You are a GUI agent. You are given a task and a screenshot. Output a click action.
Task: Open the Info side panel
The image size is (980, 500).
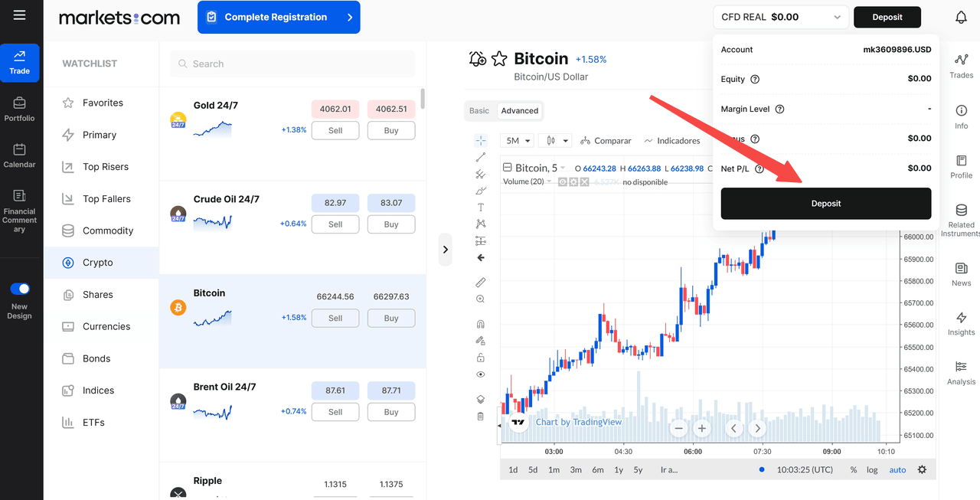click(962, 116)
